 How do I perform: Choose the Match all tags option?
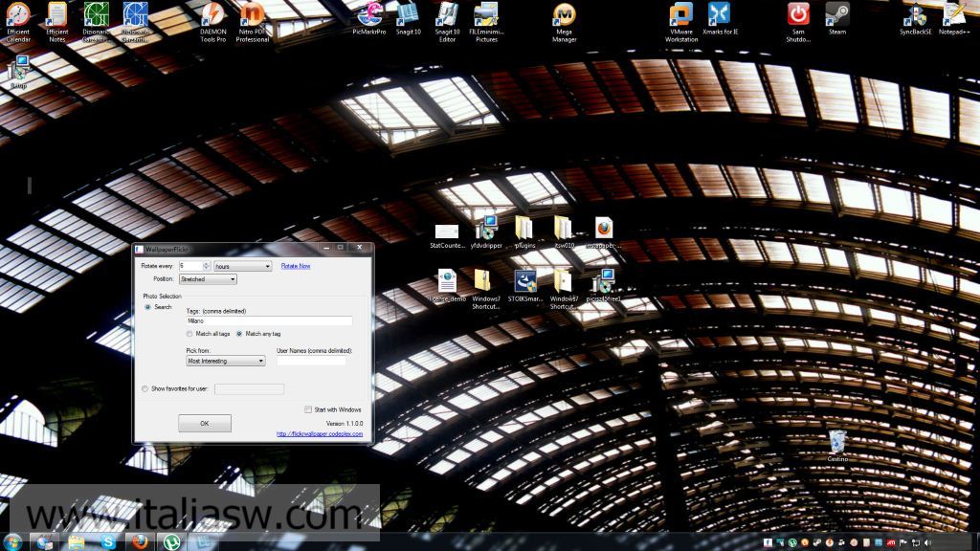pos(189,334)
